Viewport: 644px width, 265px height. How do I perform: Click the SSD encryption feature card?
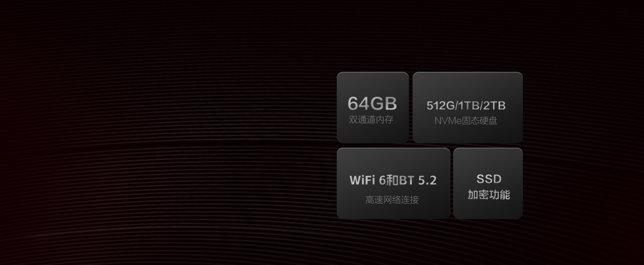pos(488,183)
